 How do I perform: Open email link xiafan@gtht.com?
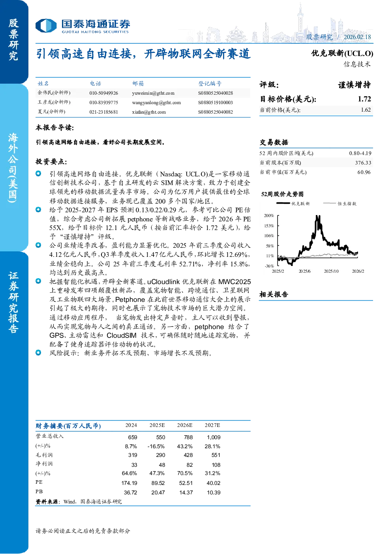pyautogui.click(x=149, y=112)
